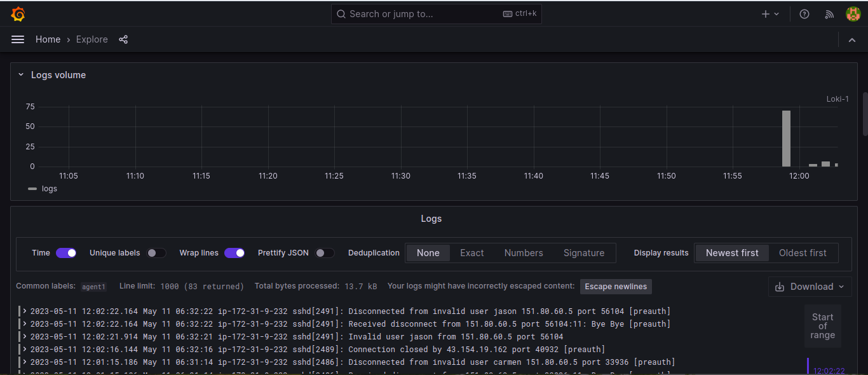Expand the Connection closed by 43.154.19.162 row
This screenshot has height=375, width=868.
[x=25, y=349]
